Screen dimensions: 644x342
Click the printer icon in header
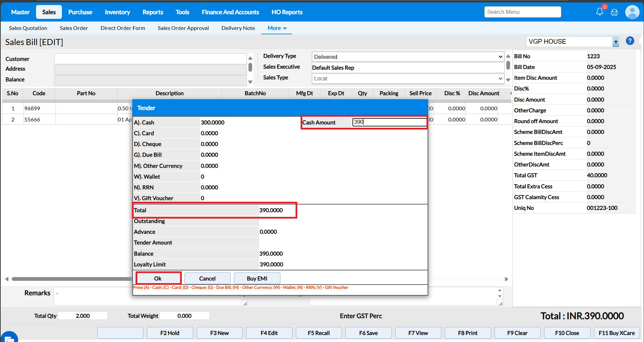tap(614, 12)
